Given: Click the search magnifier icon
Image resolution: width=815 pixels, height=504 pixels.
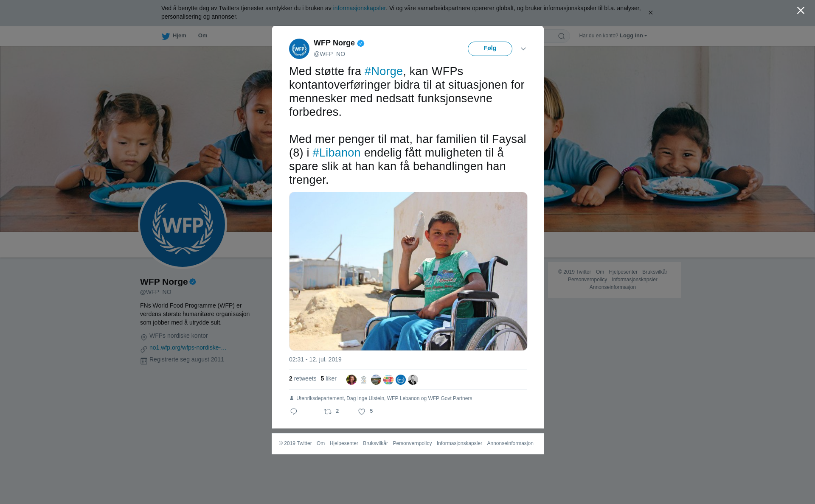Looking at the screenshot, I should pyautogui.click(x=562, y=36).
